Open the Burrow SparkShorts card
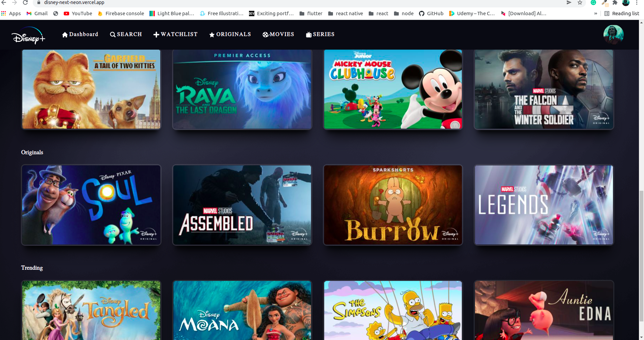The width and height of the screenshot is (644, 340). [x=393, y=205]
